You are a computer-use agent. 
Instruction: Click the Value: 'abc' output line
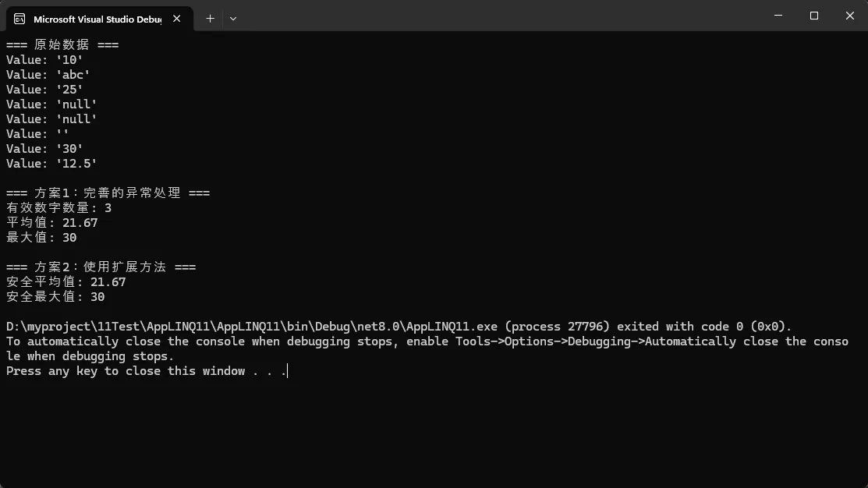(x=48, y=74)
